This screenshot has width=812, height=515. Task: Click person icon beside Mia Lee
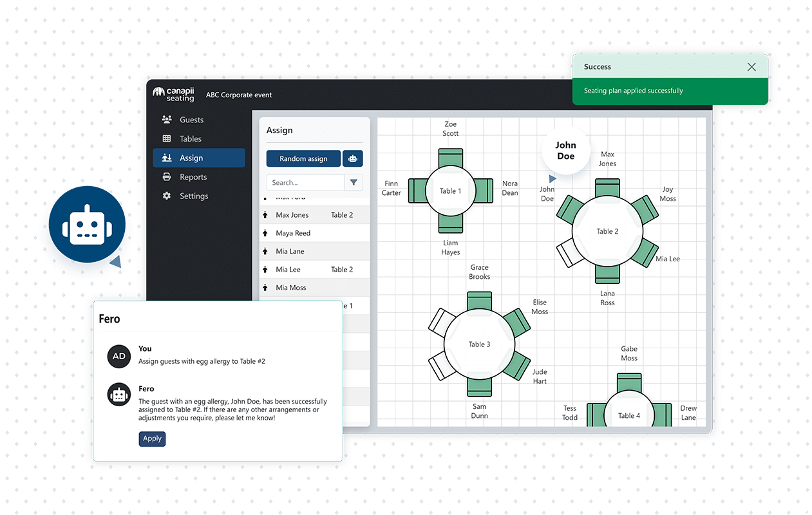(x=265, y=269)
